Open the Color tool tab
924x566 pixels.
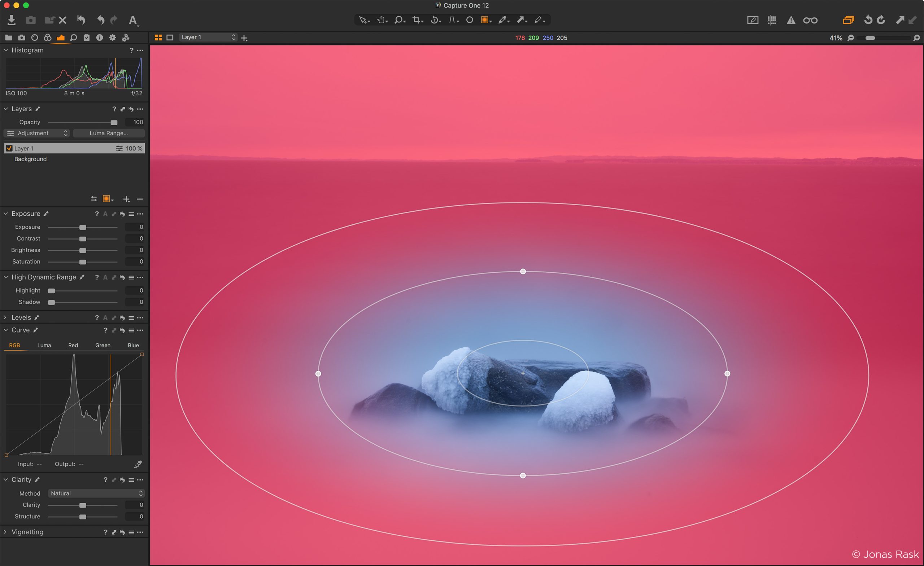(48, 38)
